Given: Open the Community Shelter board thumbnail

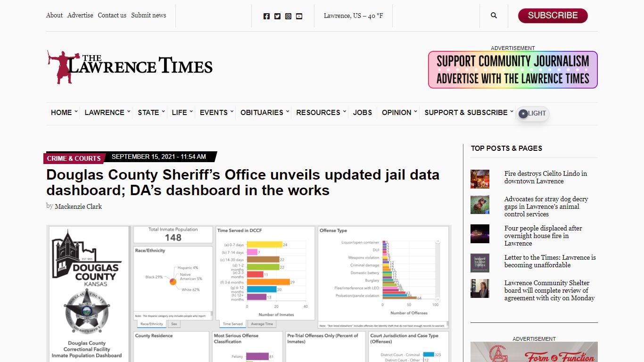Looking at the screenshot, I should 480,288.
